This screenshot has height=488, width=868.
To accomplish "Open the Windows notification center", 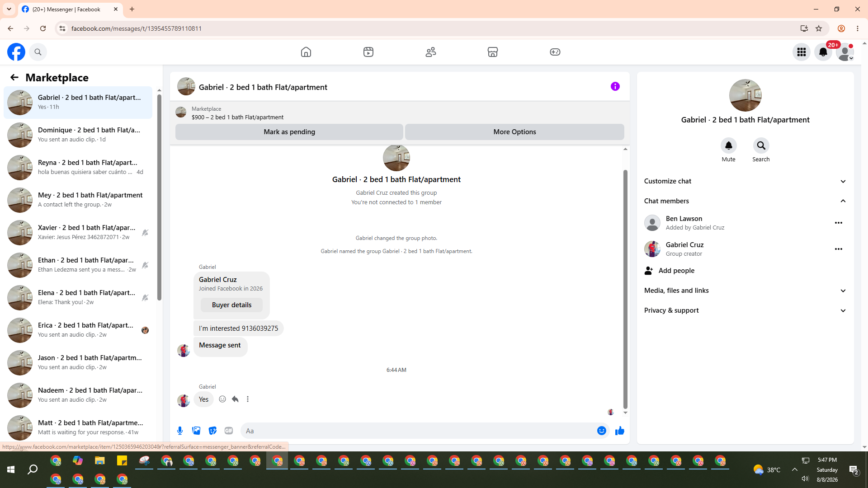I will point(854,470).
